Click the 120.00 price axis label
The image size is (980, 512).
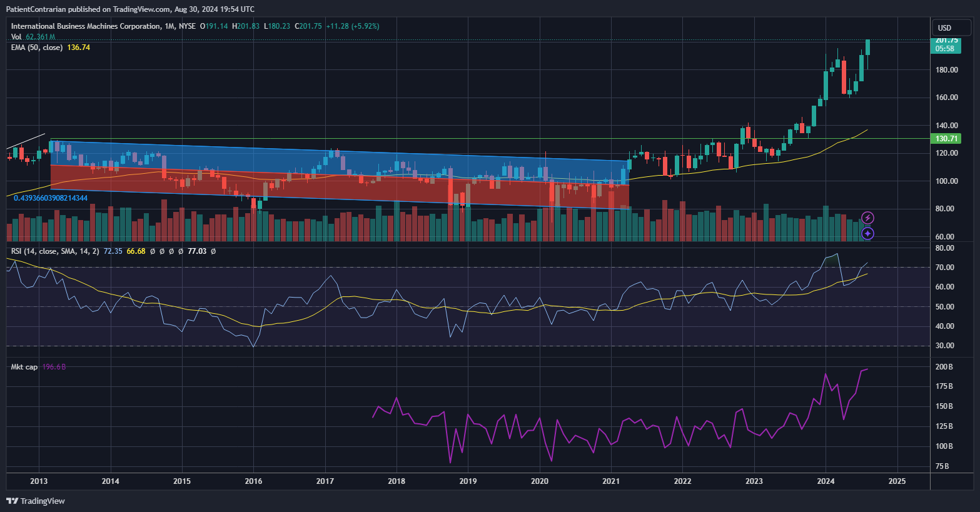tap(946, 153)
